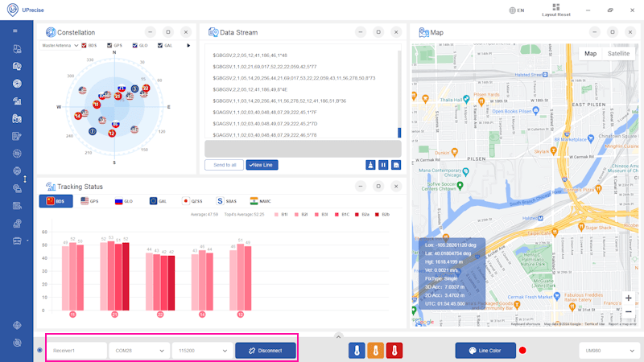This screenshot has width=644, height=362.
Task: Uncheck the BDS constellation checkbox
Action: point(85,46)
